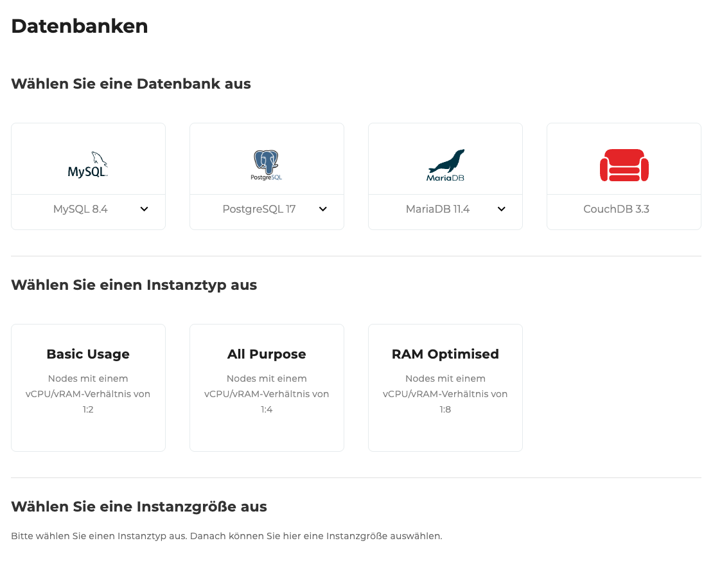Click the 1:8 vCPU/vRAM ratio text

click(x=445, y=409)
